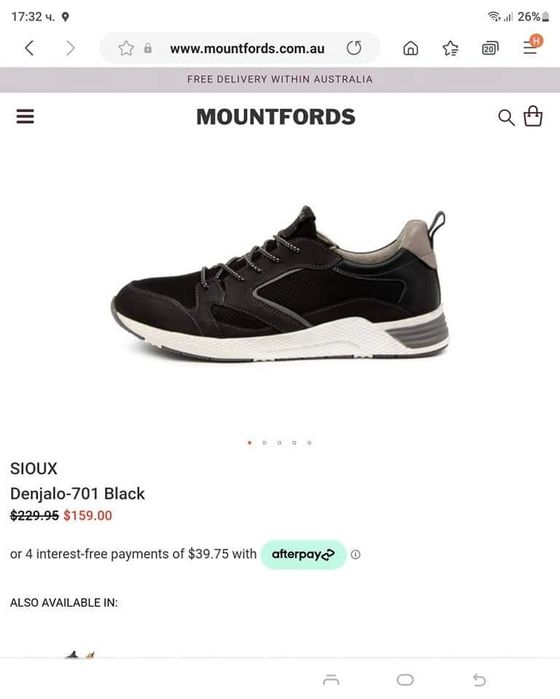560x699 pixels.
Task: Go to the browser home page icon
Action: pos(410,48)
